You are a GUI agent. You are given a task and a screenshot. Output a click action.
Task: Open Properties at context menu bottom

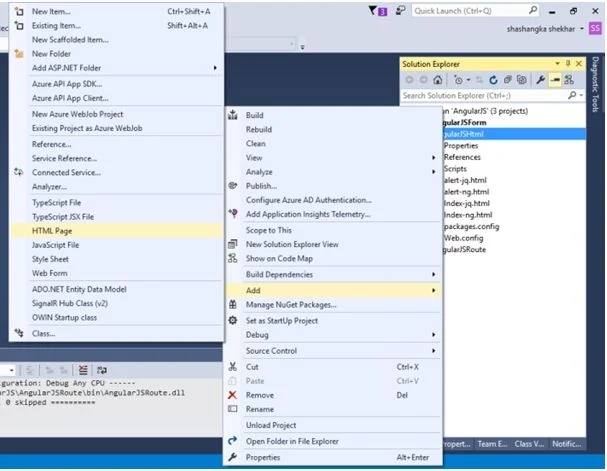tap(333, 457)
